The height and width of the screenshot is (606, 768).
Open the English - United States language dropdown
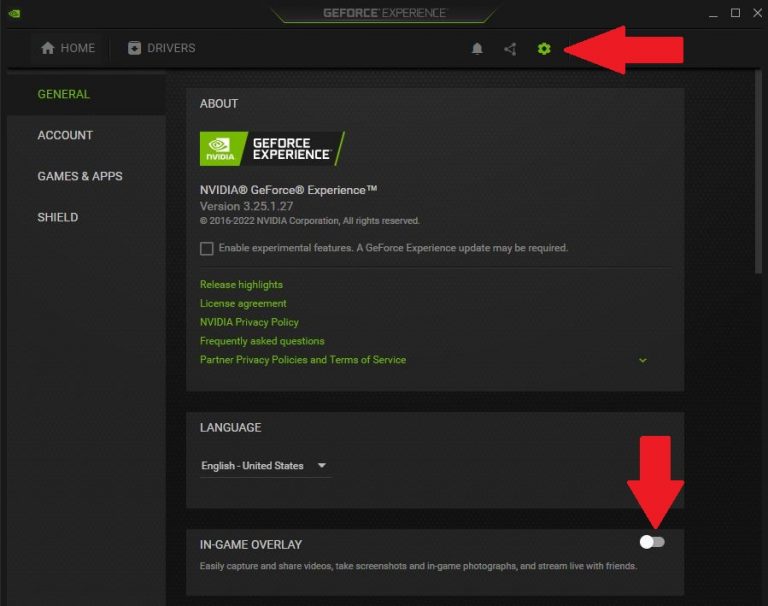tap(264, 465)
